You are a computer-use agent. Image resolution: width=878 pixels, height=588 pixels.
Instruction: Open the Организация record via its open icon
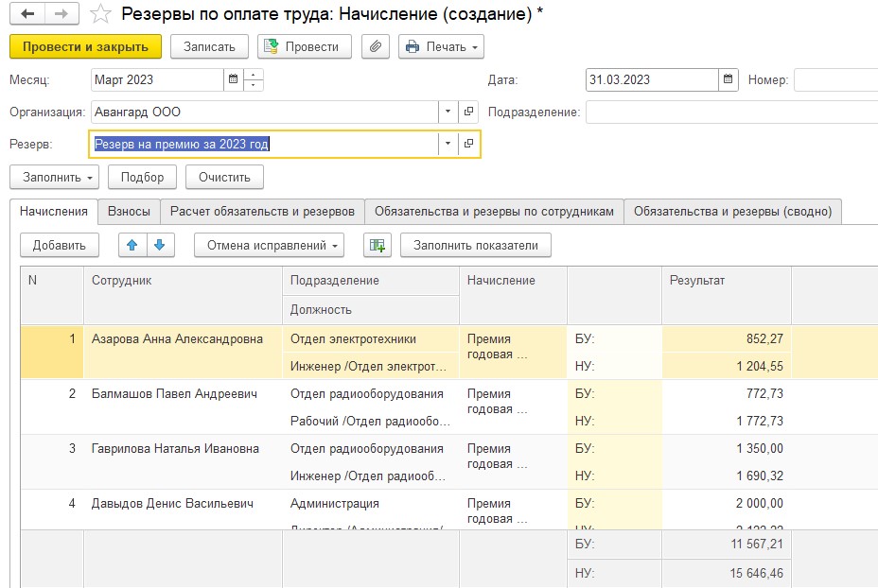pyautogui.click(x=468, y=112)
